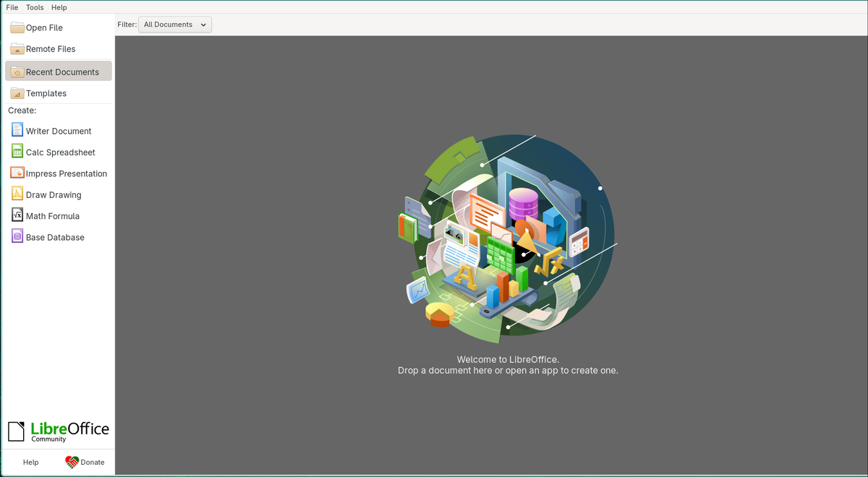Click the Draw Drawing icon
Image resolution: width=868 pixels, height=477 pixels.
point(17,194)
